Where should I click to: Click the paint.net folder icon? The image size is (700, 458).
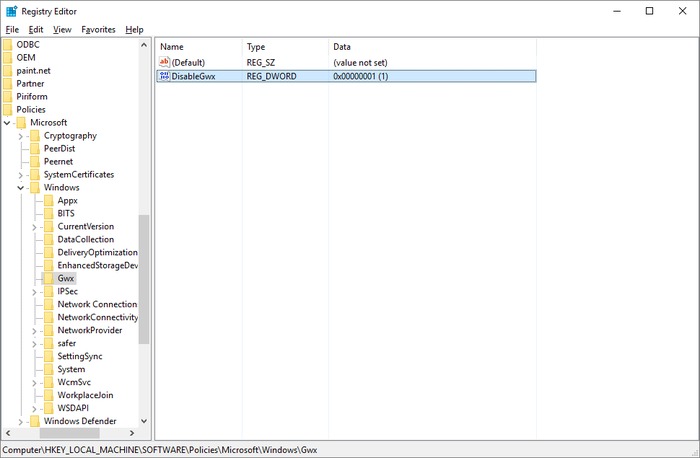pyautogui.click(x=8, y=70)
